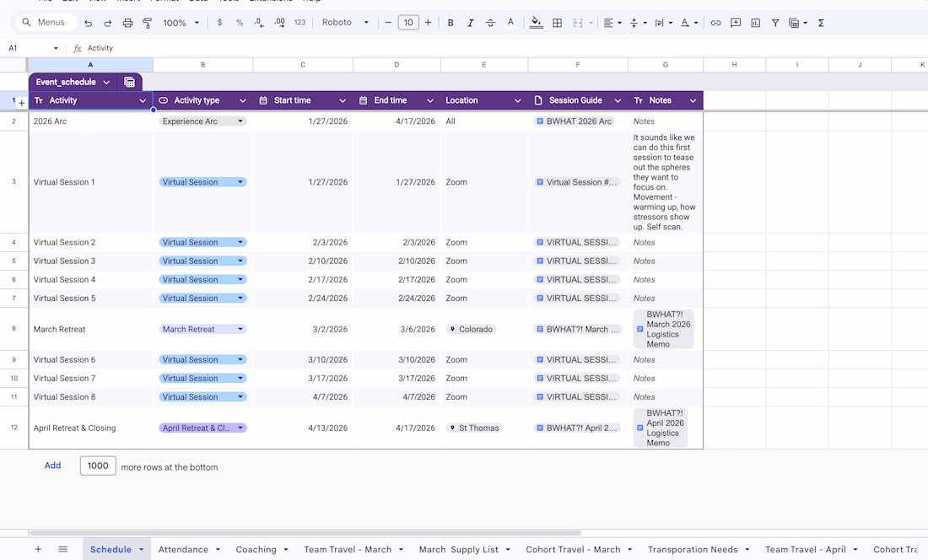Open BWHAT?! April 2026 Logistics Memo chip
Viewport: 928px width, 560px height.
661,428
